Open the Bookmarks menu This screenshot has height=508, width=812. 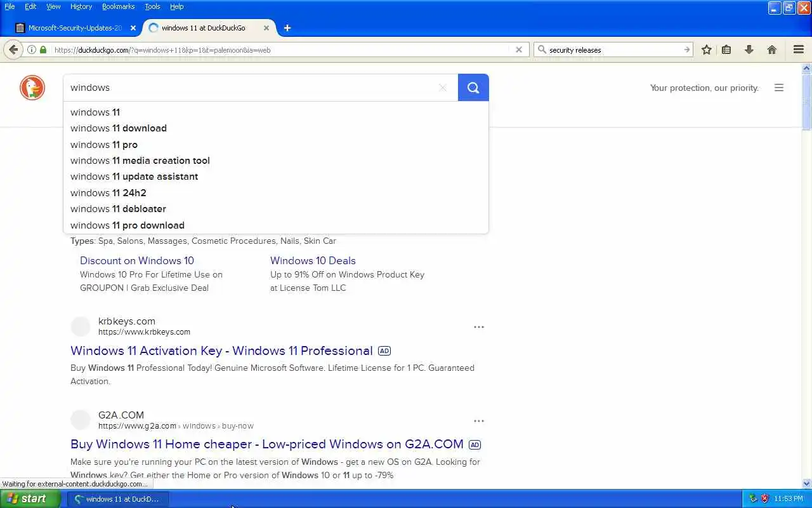pos(118,6)
